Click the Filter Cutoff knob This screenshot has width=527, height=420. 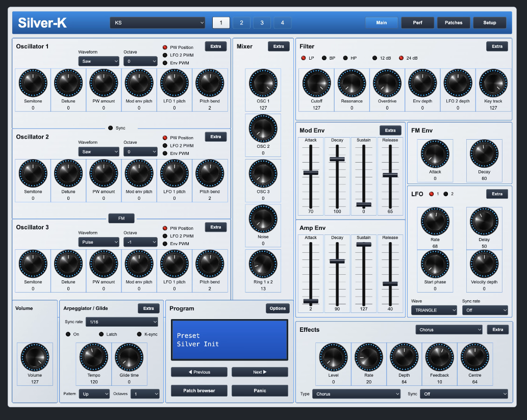click(316, 83)
